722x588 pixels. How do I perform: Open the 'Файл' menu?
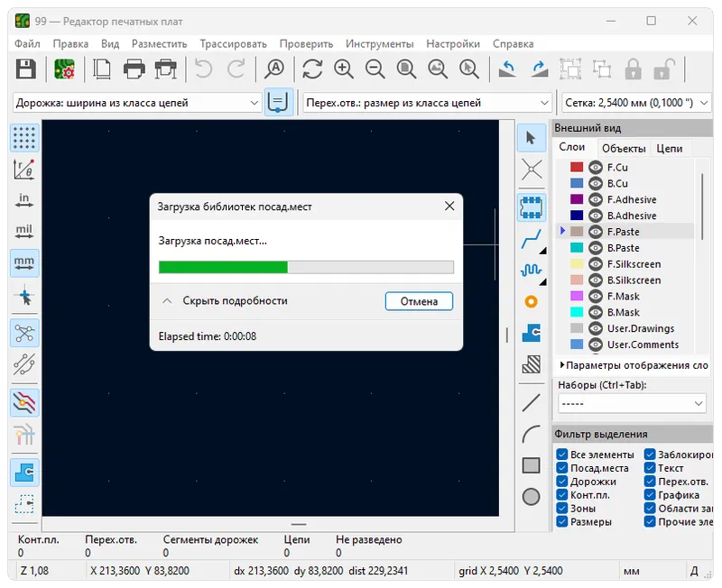[x=27, y=43]
